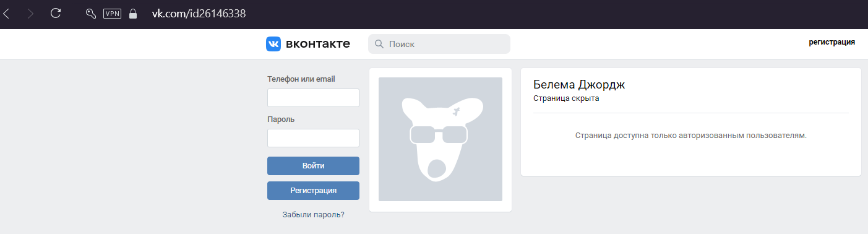
Task: Open the Забыли пароль? link
Action: [313, 215]
